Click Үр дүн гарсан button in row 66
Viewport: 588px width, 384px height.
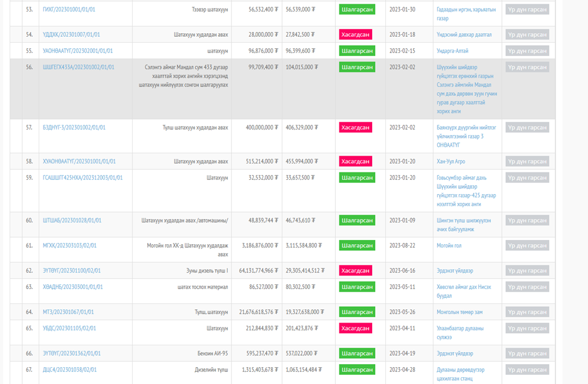coord(527,353)
